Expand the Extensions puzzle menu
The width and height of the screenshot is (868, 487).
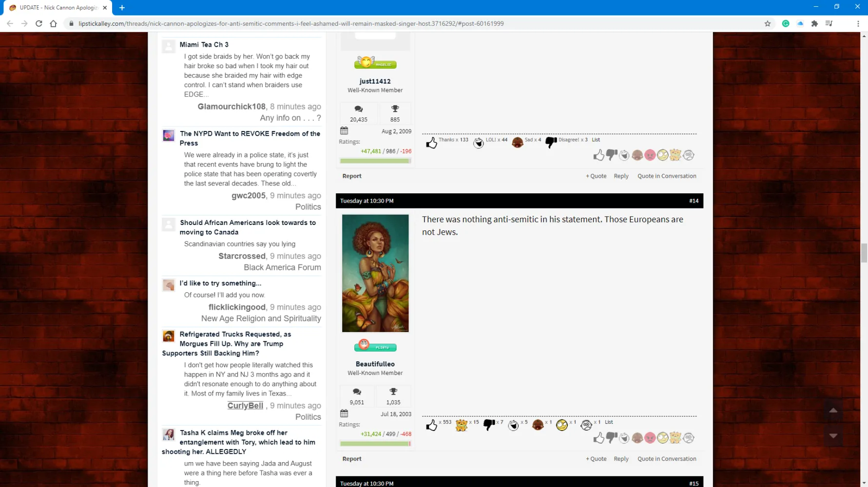[814, 23]
